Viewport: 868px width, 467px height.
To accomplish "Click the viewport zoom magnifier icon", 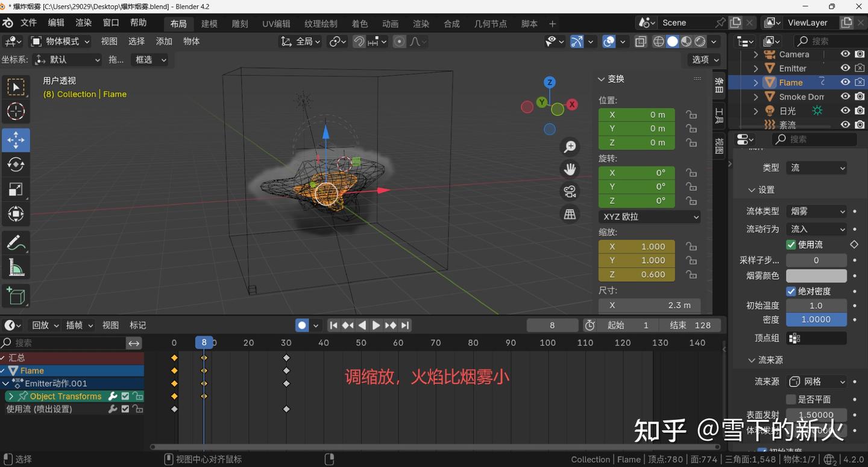I will click(570, 146).
